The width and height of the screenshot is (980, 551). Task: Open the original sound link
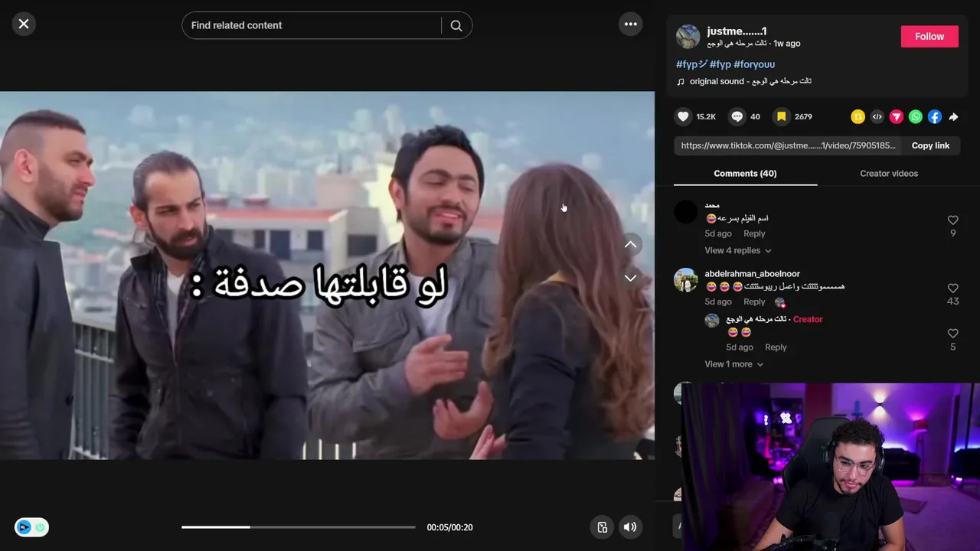coord(743,81)
